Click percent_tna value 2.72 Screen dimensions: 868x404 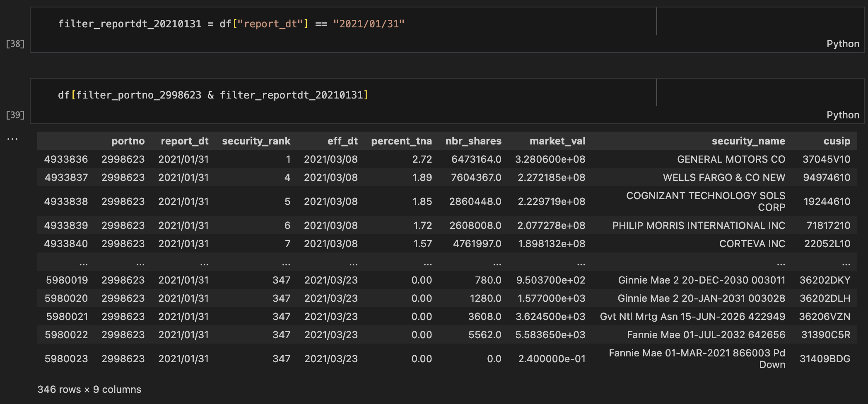point(422,159)
